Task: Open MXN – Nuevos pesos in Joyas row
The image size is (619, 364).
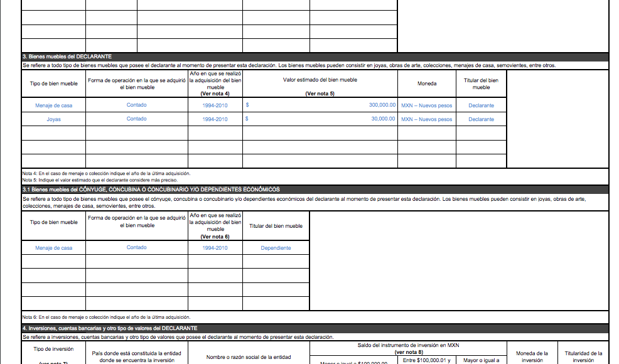Action: (x=427, y=119)
